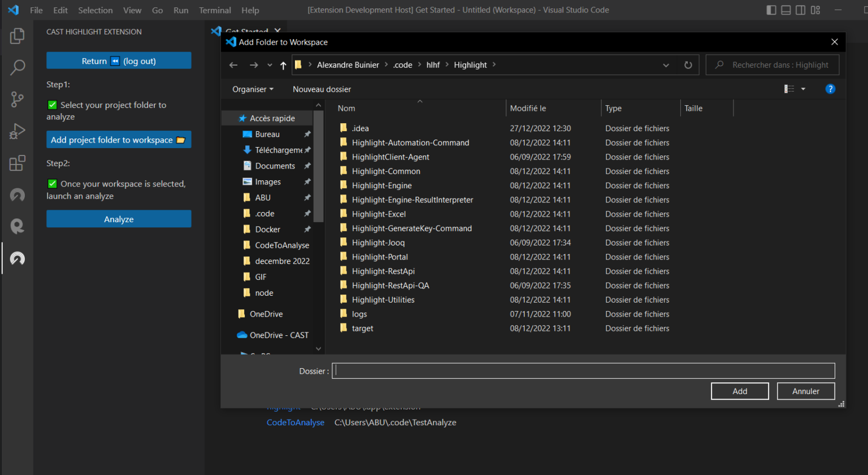The width and height of the screenshot is (868, 475).
Task: Click the refresh icon in the address bar
Action: pos(688,64)
